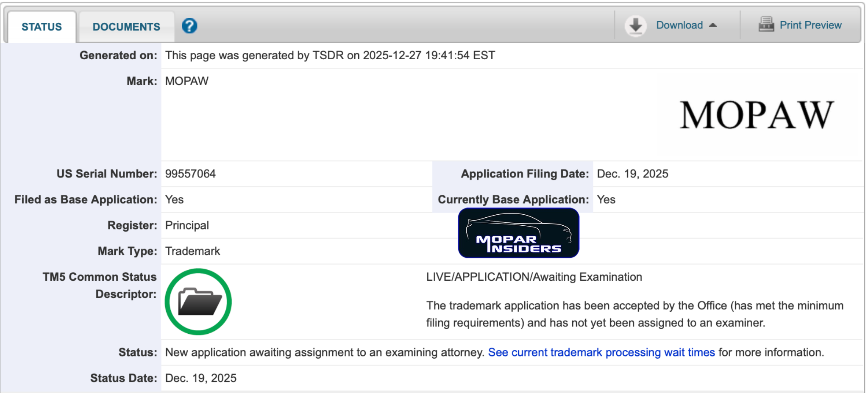Screen dimensions: 868x393
Task: Click the MOPAW text beside Mark label
Action: point(187,81)
